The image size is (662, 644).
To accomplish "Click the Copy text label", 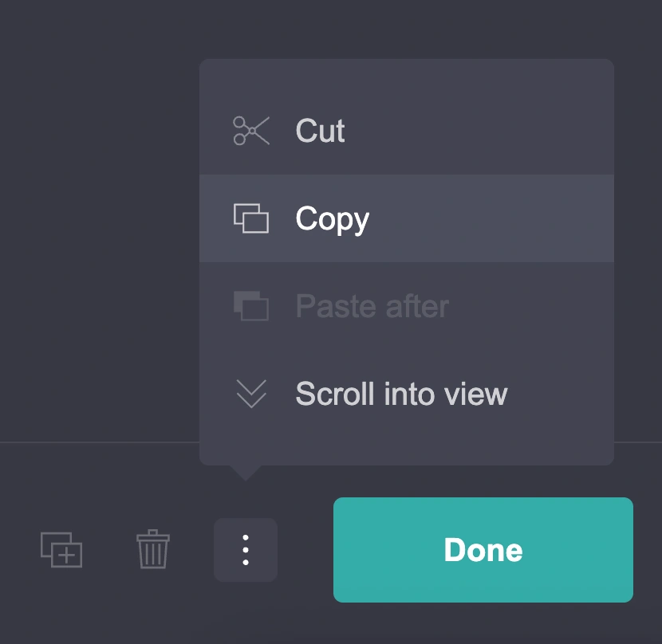I will [333, 219].
